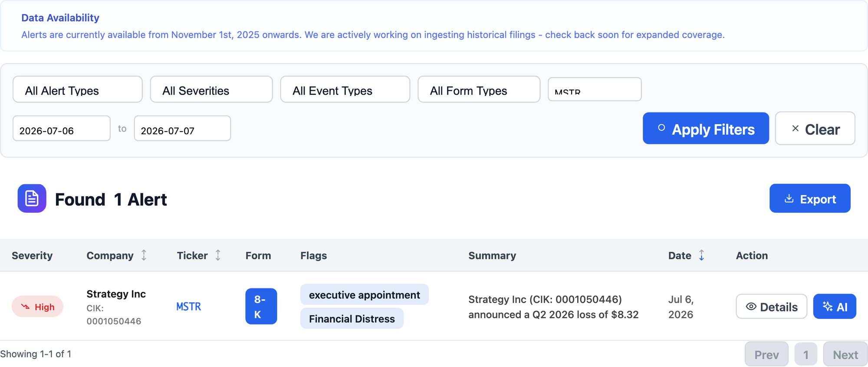Click the CIK: 0001050446 text under Strategy Inc
Image resolution: width=868 pixels, height=367 pixels.
click(x=114, y=315)
